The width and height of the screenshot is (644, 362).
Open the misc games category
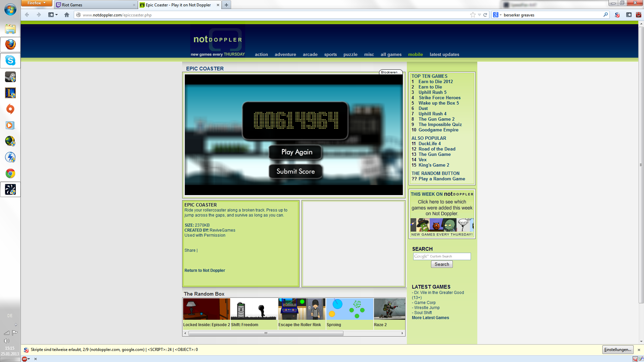[369, 54]
